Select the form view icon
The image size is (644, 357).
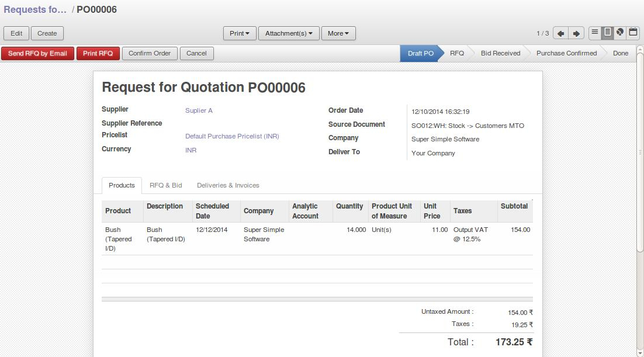pos(608,33)
